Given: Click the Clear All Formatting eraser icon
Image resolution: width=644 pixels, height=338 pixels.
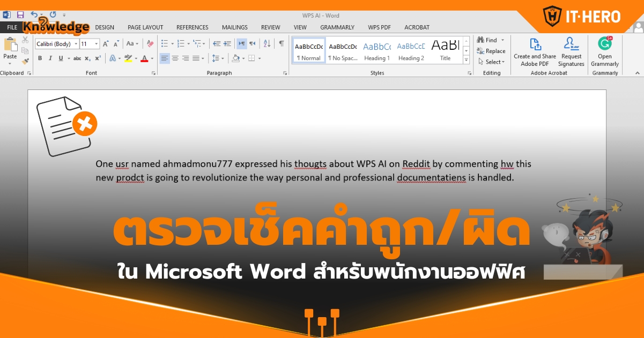Looking at the screenshot, I should tap(151, 44).
